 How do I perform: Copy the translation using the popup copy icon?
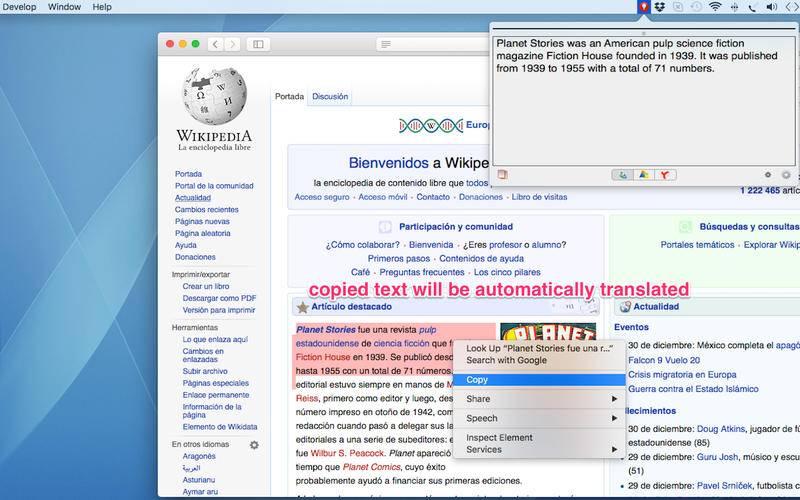(503, 174)
